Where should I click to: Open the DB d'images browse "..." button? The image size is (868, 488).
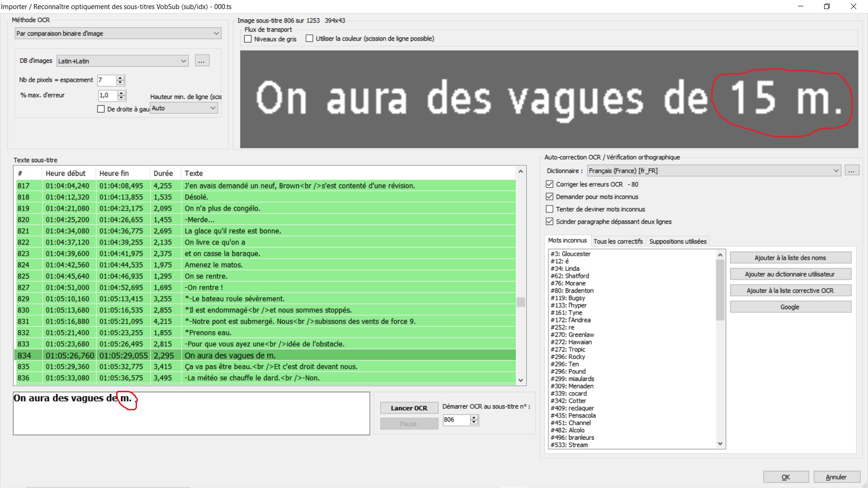(202, 60)
